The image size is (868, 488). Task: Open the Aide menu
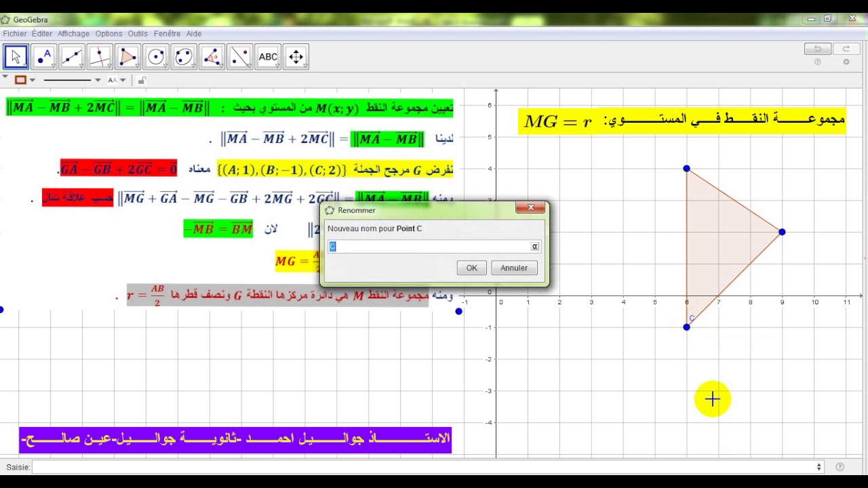(194, 33)
